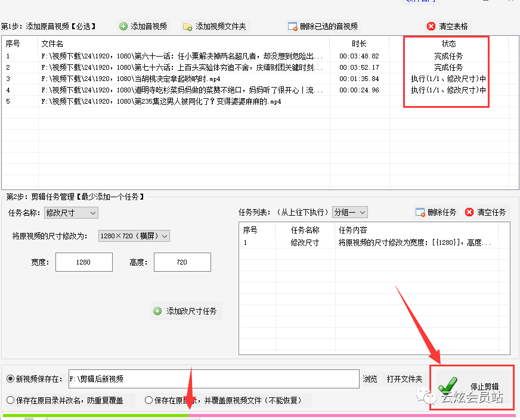Click the 宽度 input field with 1280
Screen dimensions: 520x420
coord(84,262)
